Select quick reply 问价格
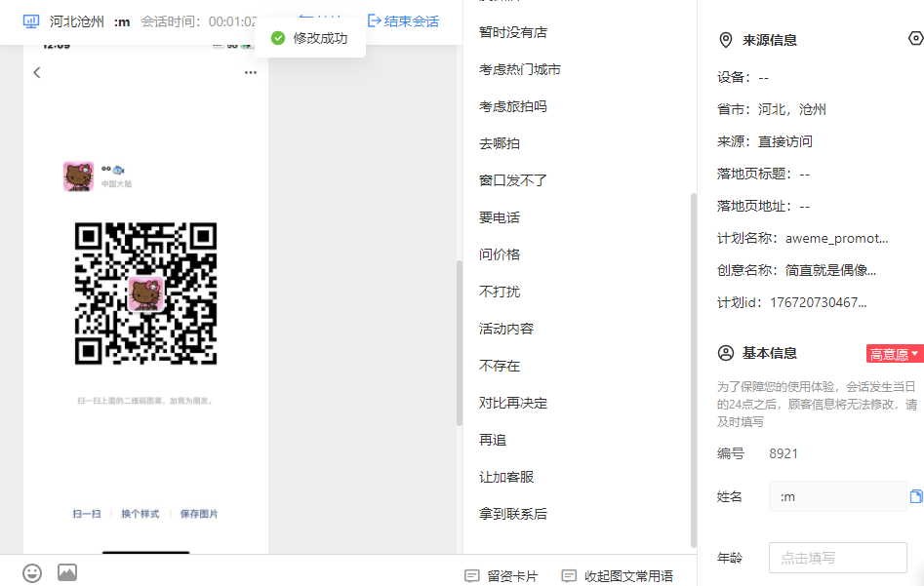Screen dimensions: 924x586 click(x=500, y=255)
